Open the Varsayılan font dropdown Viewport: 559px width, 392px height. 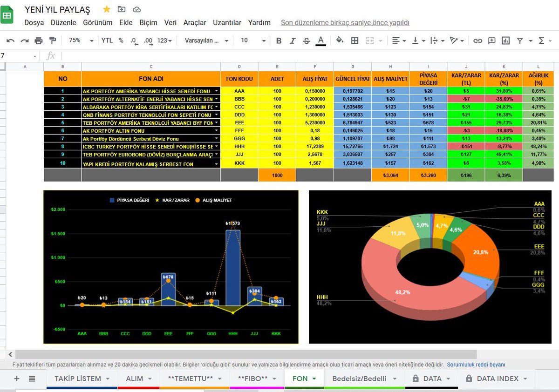pyautogui.click(x=206, y=41)
